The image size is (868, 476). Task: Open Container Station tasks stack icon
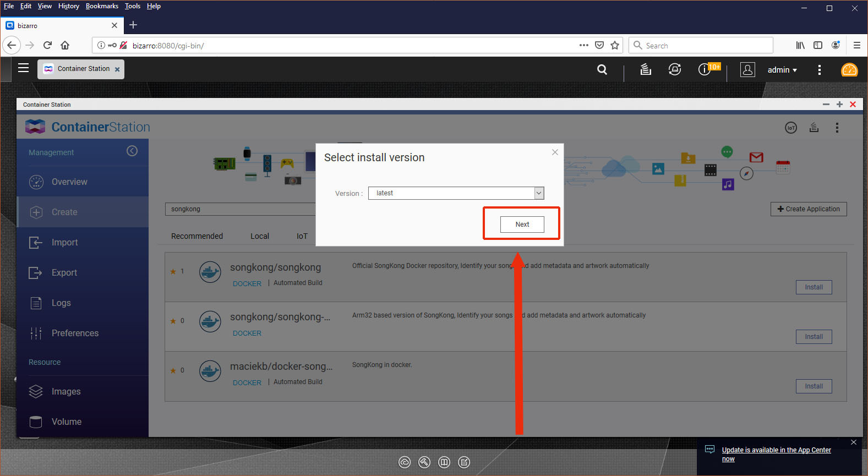(814, 128)
